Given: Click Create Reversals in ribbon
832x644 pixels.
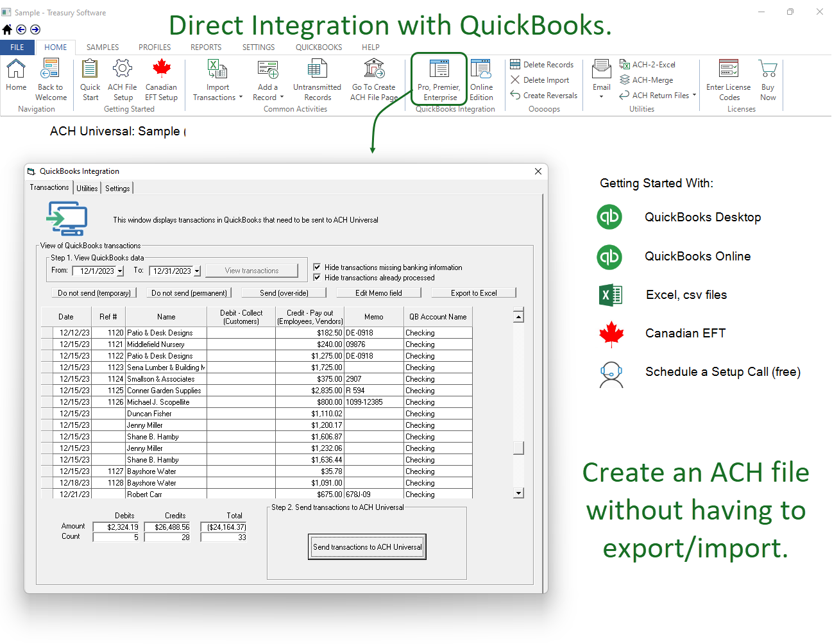Looking at the screenshot, I should (544, 96).
